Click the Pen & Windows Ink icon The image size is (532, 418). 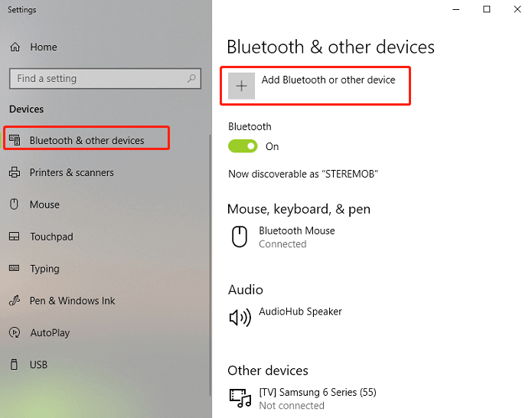click(15, 301)
